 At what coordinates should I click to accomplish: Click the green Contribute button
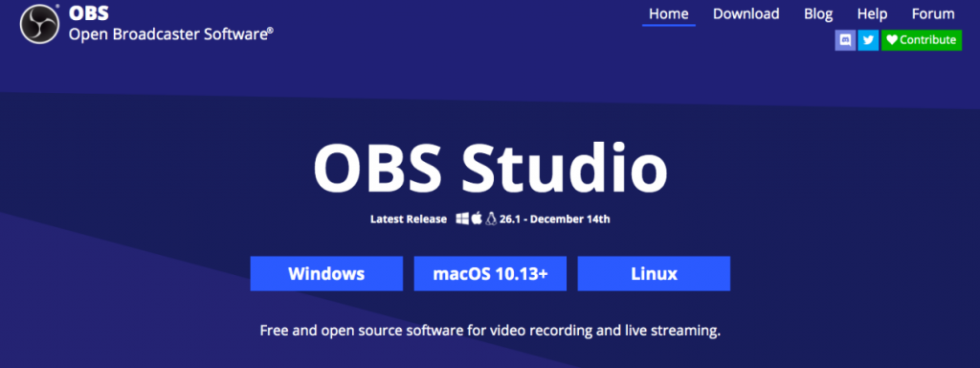(x=922, y=40)
